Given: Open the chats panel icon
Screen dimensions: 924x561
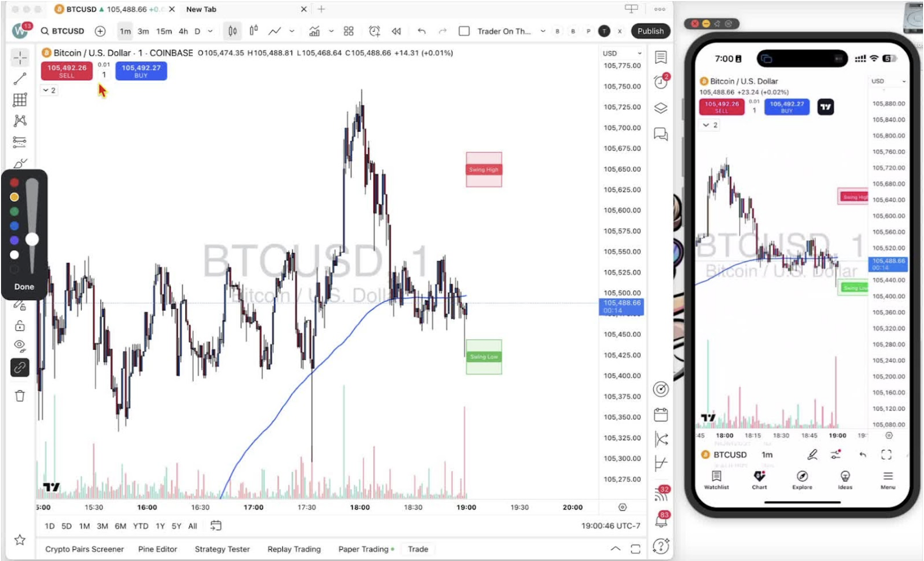Looking at the screenshot, I should click(x=661, y=134).
